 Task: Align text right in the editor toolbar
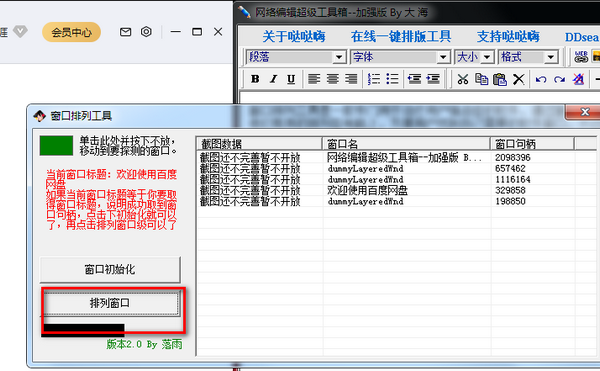point(351,79)
